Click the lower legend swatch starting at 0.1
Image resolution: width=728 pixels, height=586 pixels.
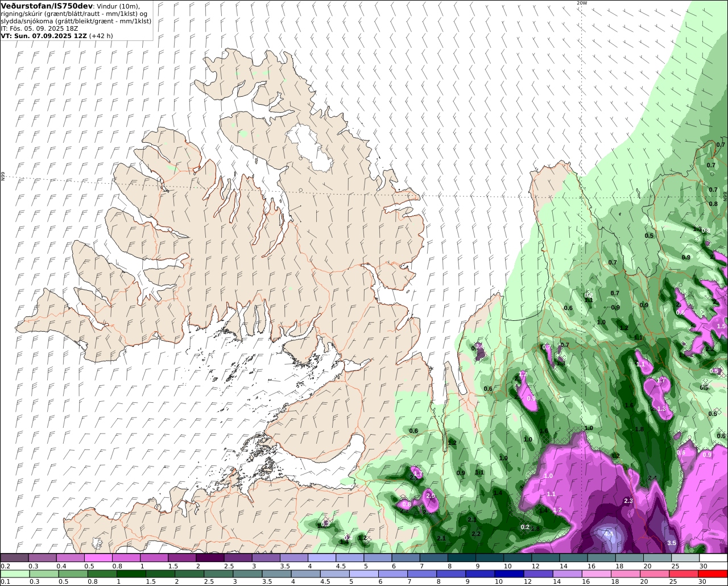(x=14, y=573)
